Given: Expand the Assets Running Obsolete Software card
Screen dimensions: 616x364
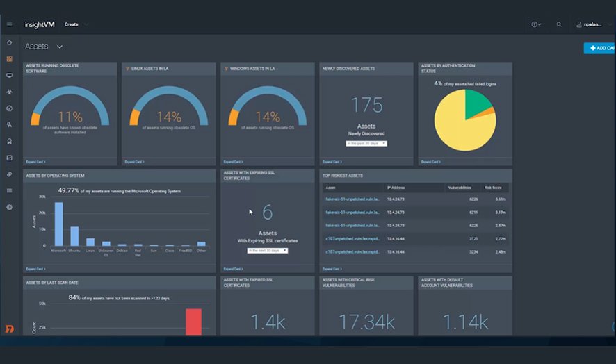Looking at the screenshot, I should 36,161.
